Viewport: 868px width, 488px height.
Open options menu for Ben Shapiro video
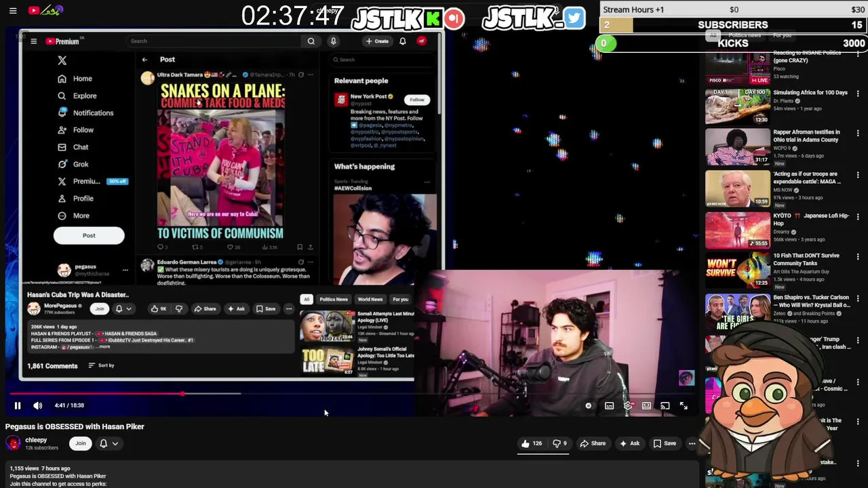tap(858, 298)
